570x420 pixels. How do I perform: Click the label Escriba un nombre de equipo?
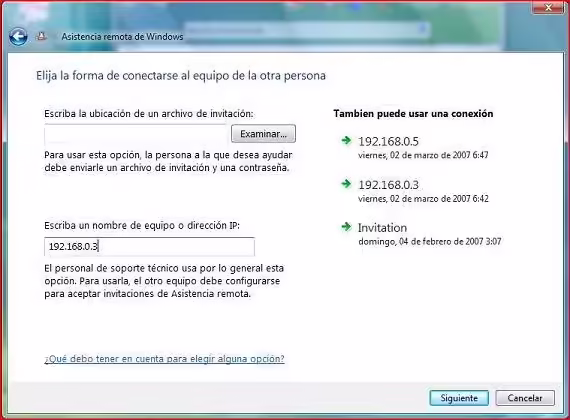point(142,225)
